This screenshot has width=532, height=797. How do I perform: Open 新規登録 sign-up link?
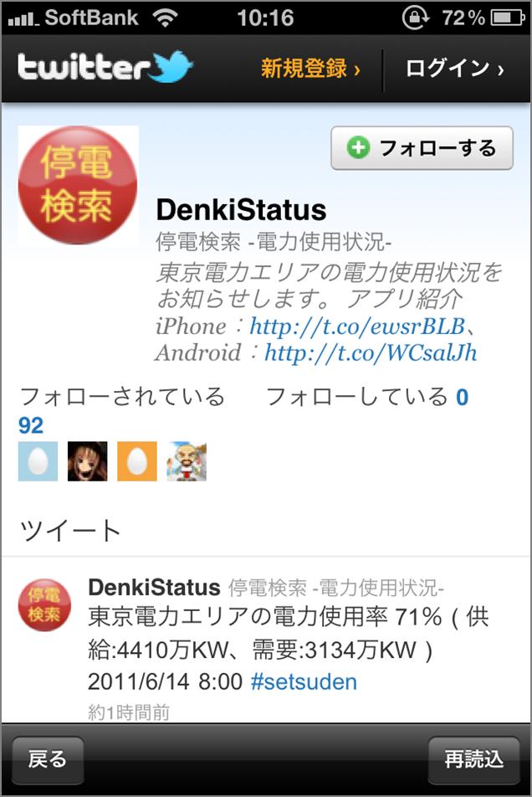310,68
